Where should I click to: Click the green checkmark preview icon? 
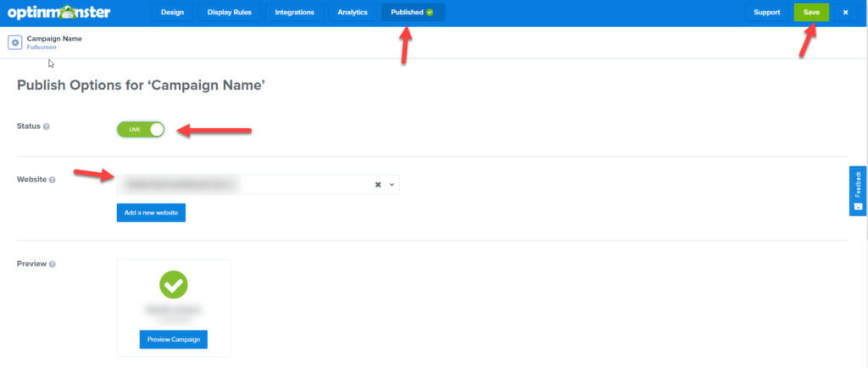(174, 284)
